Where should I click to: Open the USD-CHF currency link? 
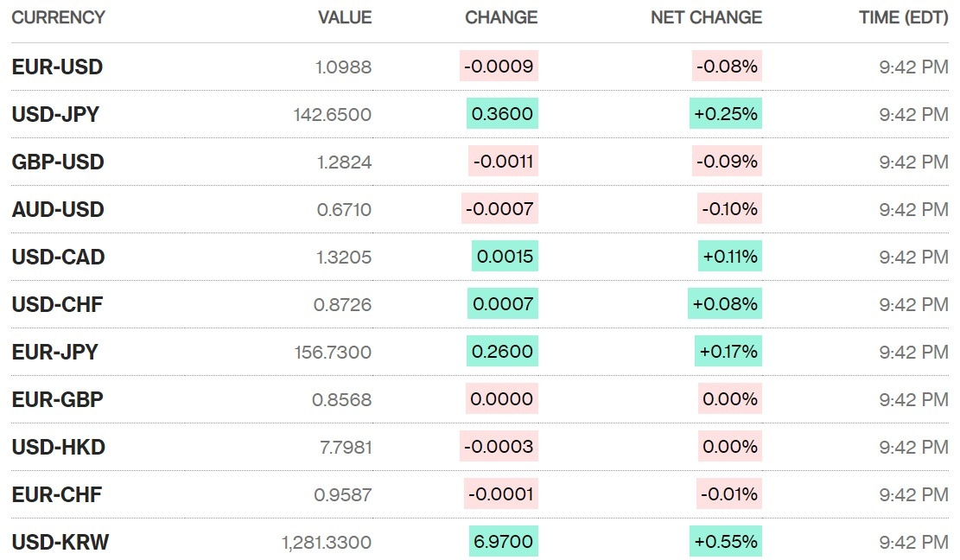57,304
